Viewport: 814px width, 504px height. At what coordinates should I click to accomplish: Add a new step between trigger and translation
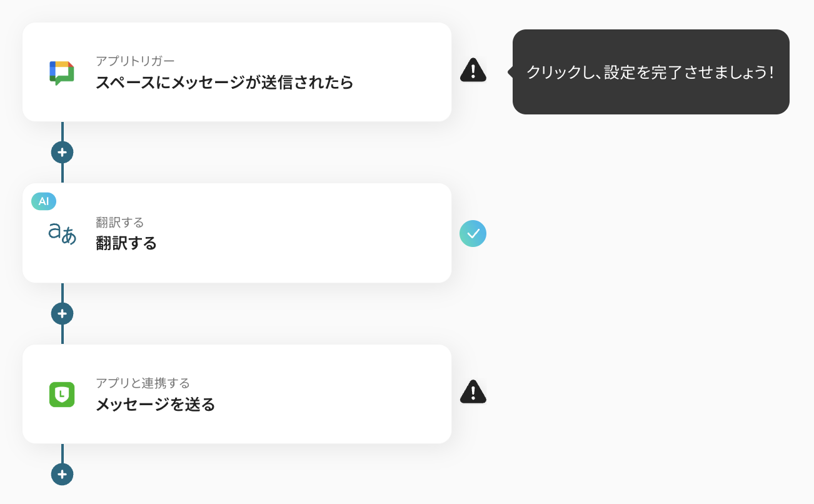pos(62,152)
